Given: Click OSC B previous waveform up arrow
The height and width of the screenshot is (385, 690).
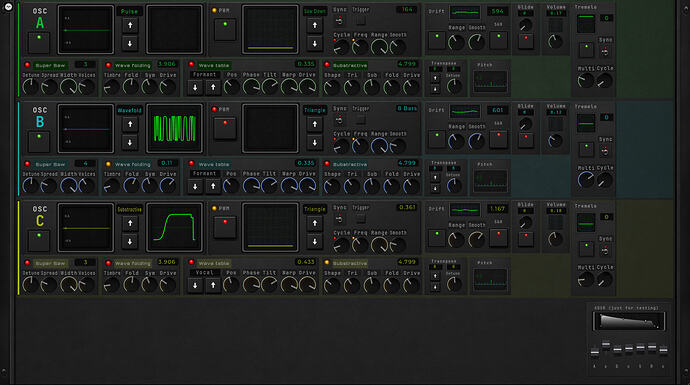Looking at the screenshot, I should point(130,125).
